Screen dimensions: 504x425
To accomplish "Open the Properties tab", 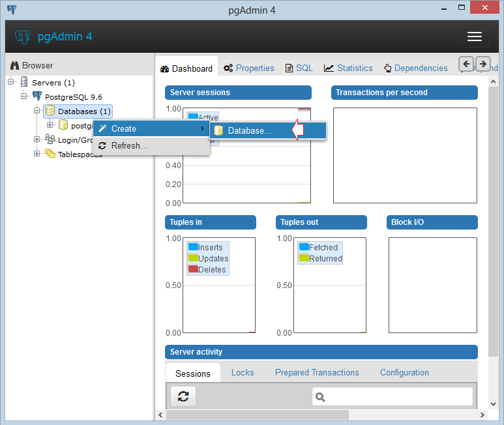I will tap(249, 68).
